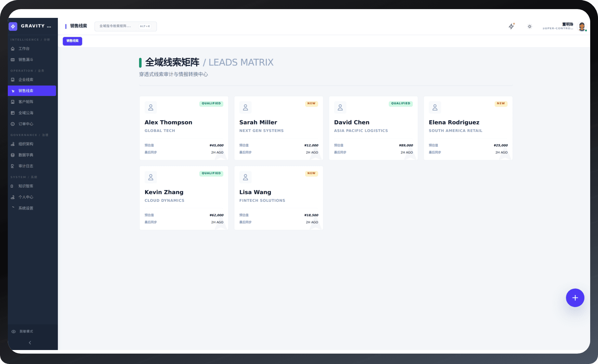The width and height of the screenshot is (598, 364).
Task: Click QUALIFIED badge on Alex Thompson card
Action: coord(211,104)
